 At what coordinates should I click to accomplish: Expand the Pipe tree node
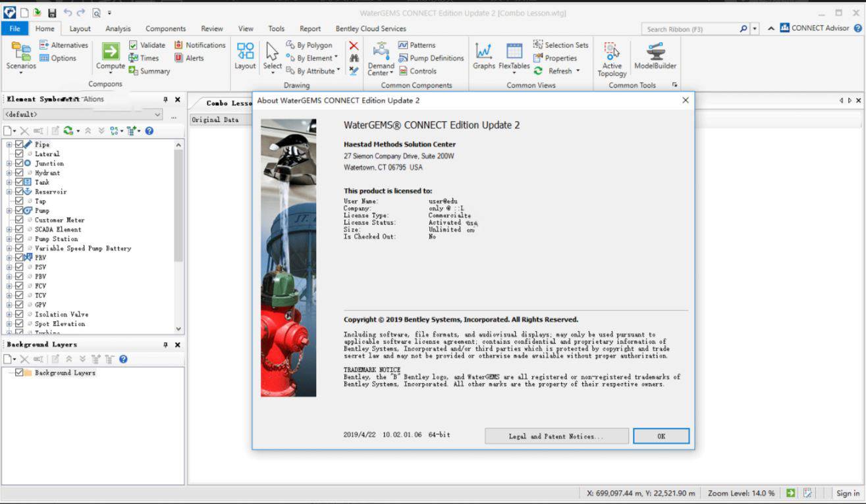coord(9,144)
